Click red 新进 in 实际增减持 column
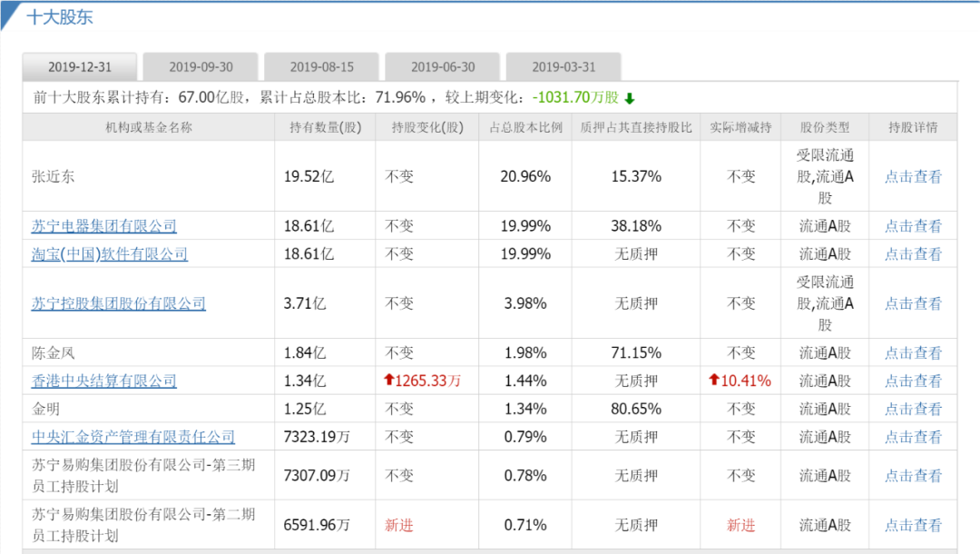This screenshot has height=554, width=980. 740,525
